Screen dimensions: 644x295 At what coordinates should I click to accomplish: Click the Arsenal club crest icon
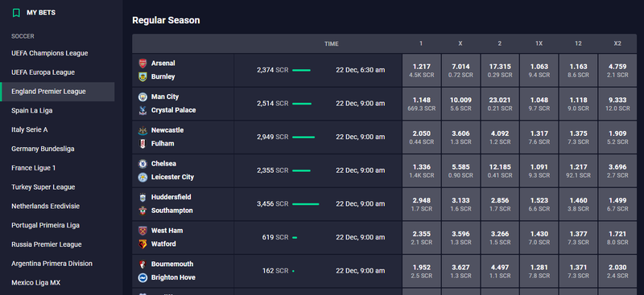pyautogui.click(x=142, y=64)
